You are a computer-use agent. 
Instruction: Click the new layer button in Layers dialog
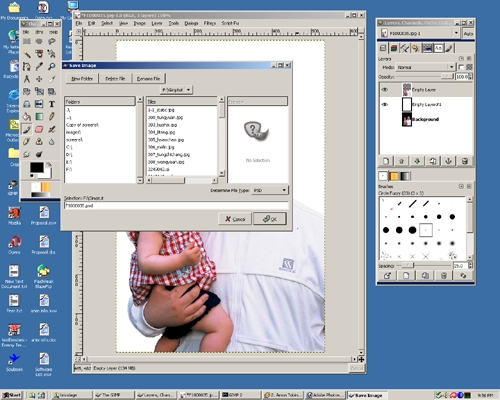tap(386, 161)
